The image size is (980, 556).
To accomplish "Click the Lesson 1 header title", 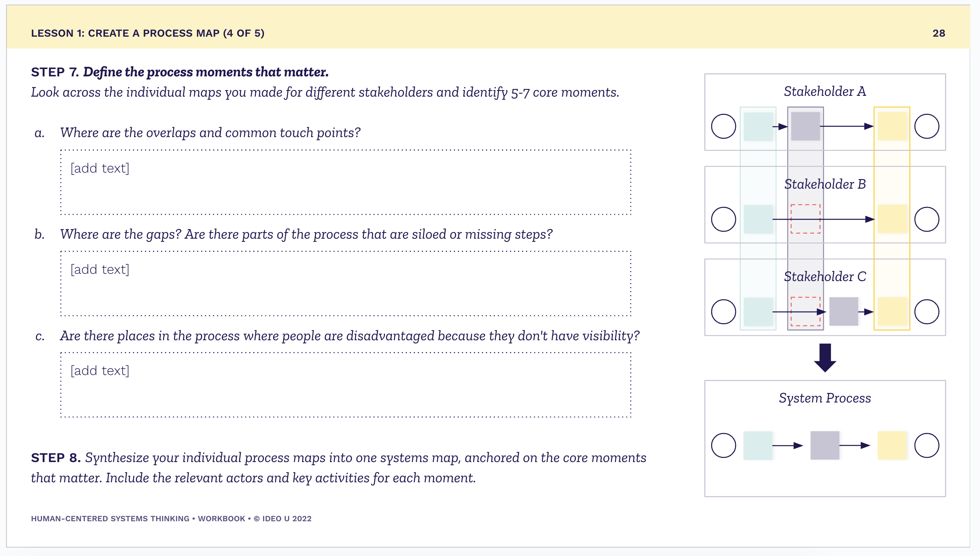I will [x=147, y=33].
